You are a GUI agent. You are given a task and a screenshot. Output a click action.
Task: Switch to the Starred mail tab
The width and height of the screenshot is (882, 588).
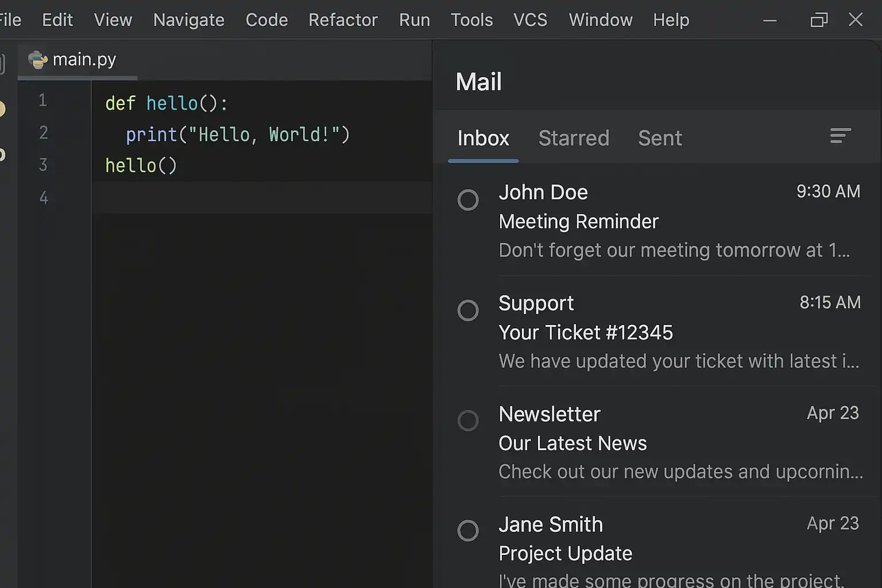[x=574, y=138]
